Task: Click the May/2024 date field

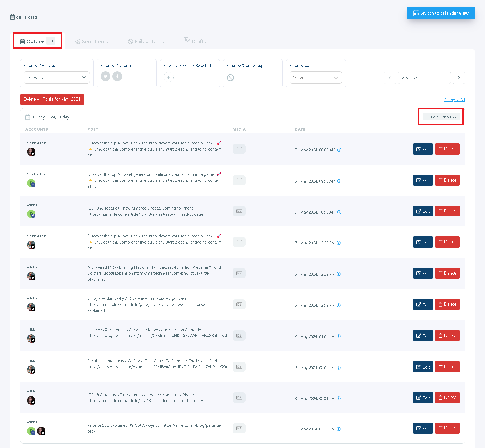Action: 424,78
